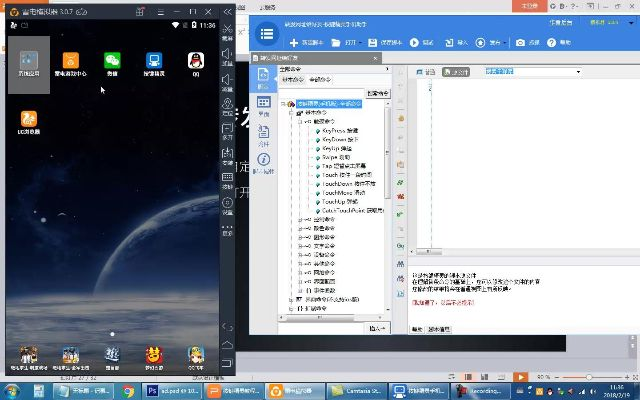Switch to the source file tab in editor
640x400 pixels.
click(457, 72)
